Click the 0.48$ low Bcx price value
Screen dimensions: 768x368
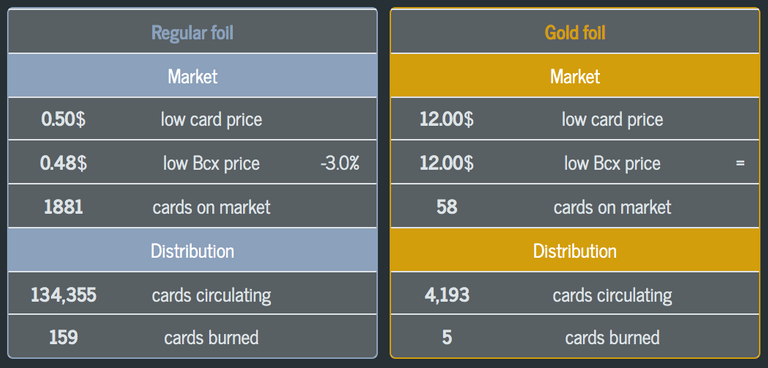[63, 163]
